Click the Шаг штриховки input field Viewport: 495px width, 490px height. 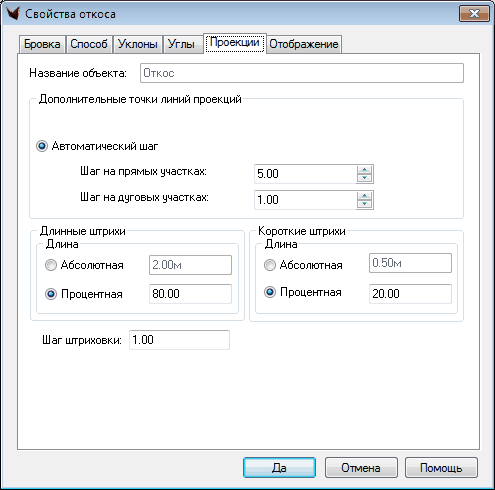click(x=179, y=340)
